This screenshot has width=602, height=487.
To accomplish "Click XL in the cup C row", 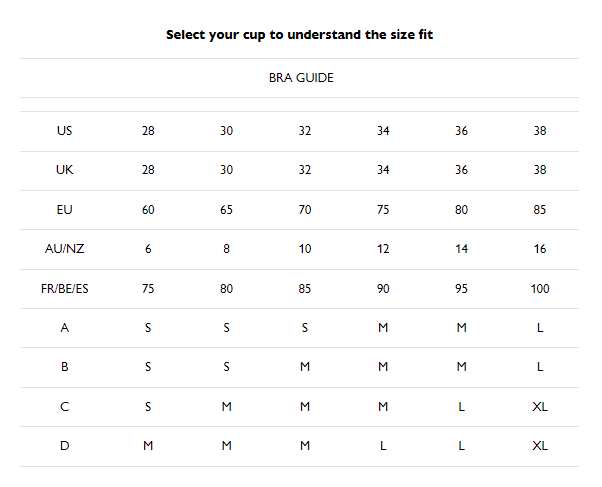I will click(x=540, y=407).
